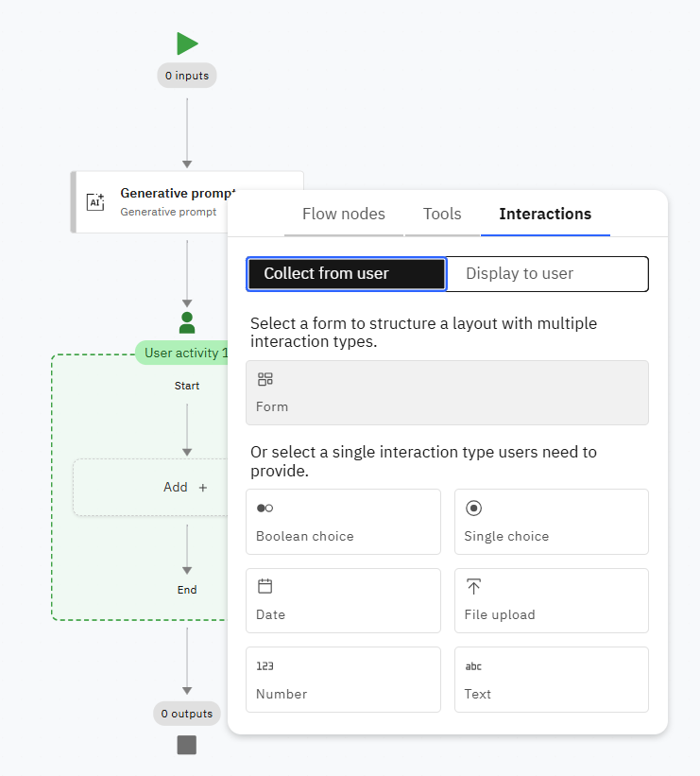Click the 0 outputs badge
The width and height of the screenshot is (700, 776).
coord(187,714)
